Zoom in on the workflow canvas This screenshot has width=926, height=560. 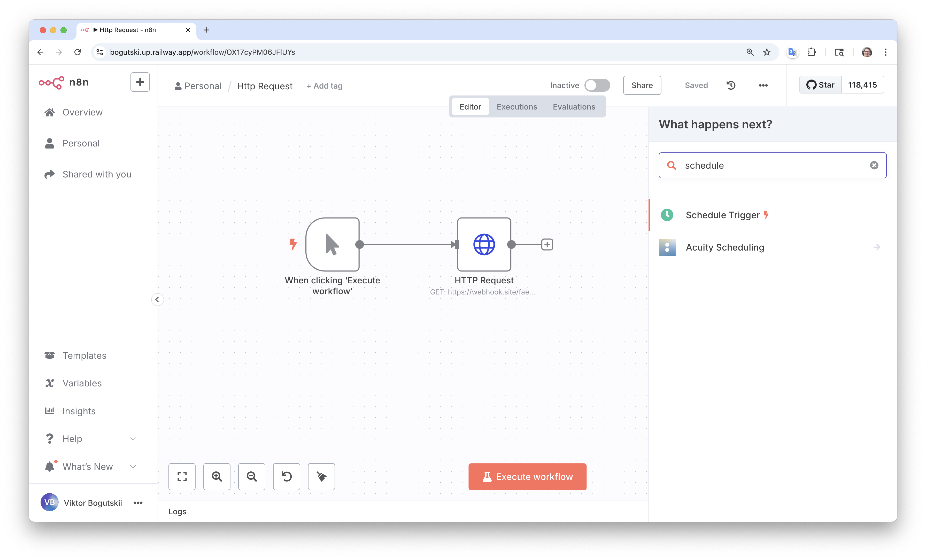point(217,477)
